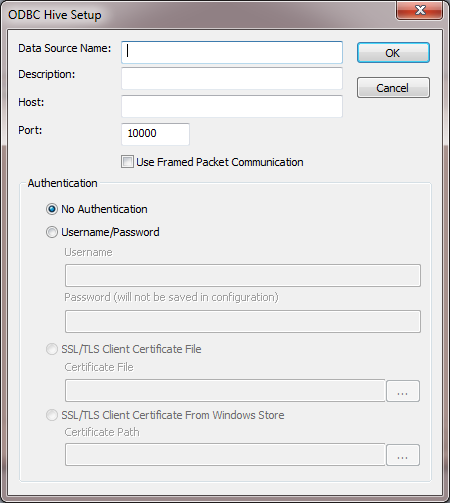This screenshot has width=450, height=503.
Task: Click the Password entry field
Action: coord(243,322)
